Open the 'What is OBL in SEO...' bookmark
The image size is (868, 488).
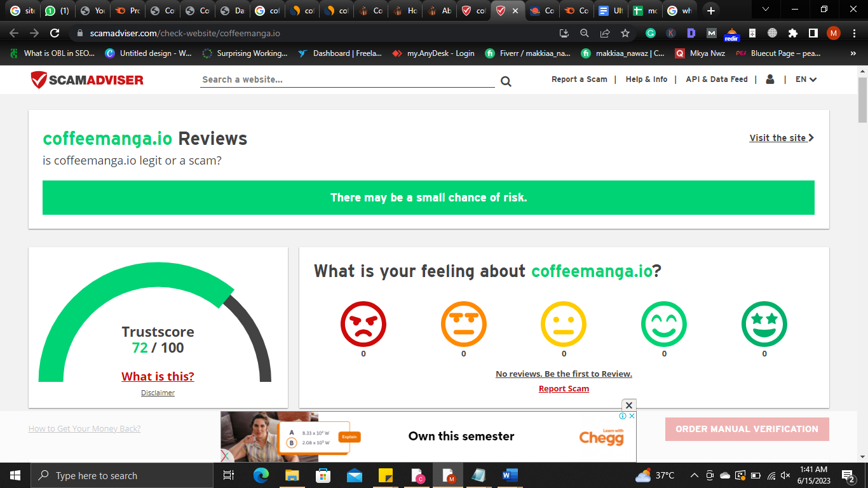[51, 54]
